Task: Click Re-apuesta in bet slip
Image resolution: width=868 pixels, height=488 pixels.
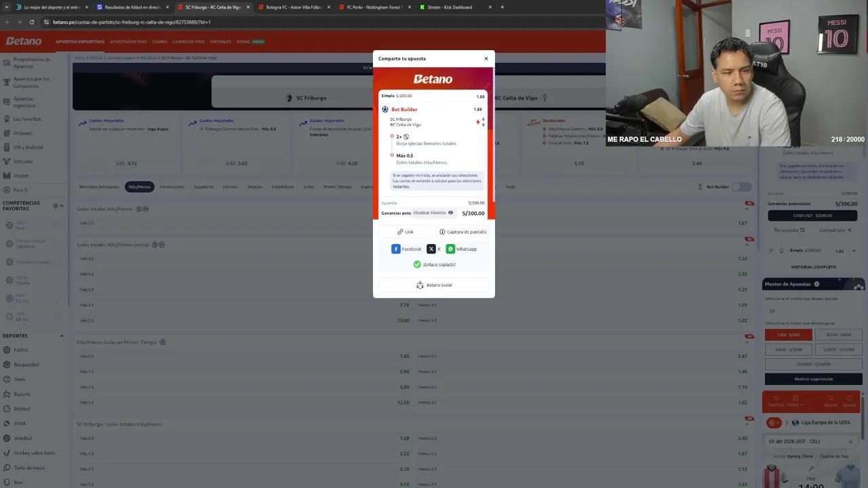Action: click(788, 230)
